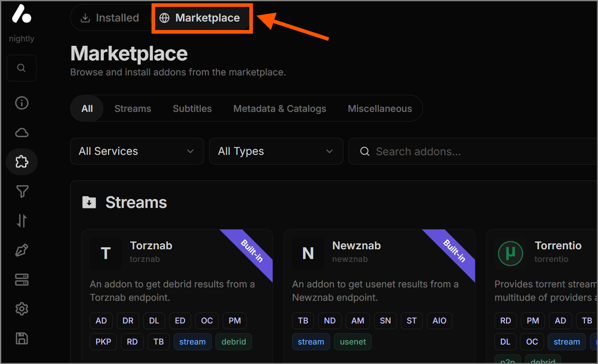The height and width of the screenshot is (364, 598).
Task: Open the sidebar search button
Action: (22, 68)
